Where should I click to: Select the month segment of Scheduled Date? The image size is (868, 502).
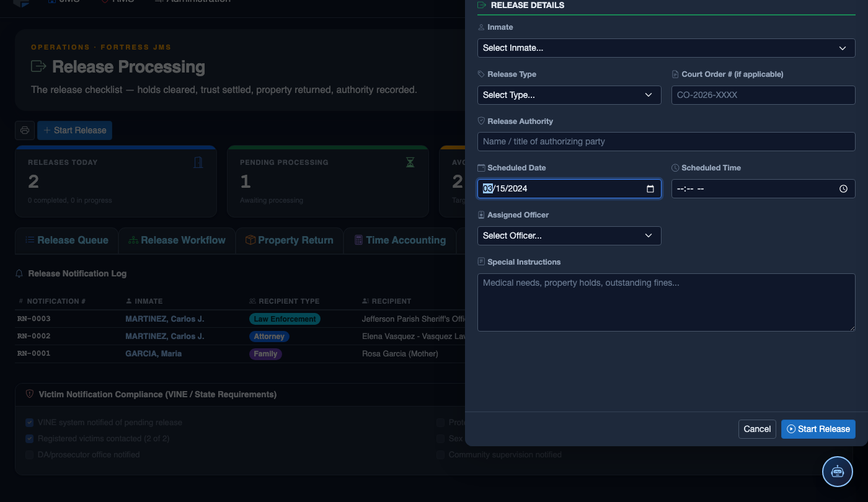488,189
